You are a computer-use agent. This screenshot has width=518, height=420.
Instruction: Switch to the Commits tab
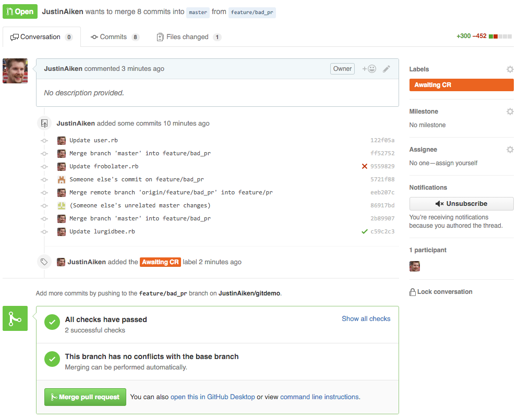pos(115,37)
